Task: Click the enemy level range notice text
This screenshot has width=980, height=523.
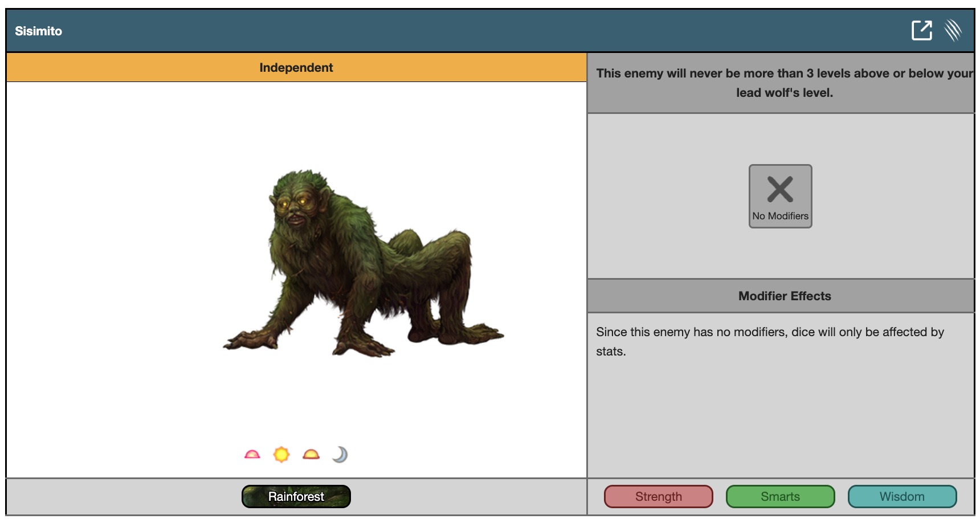Action: click(x=784, y=73)
